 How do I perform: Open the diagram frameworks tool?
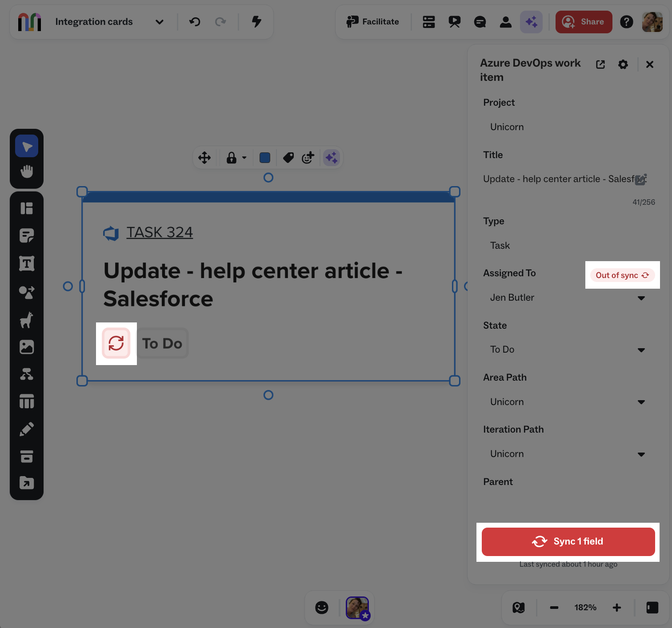pyautogui.click(x=27, y=374)
